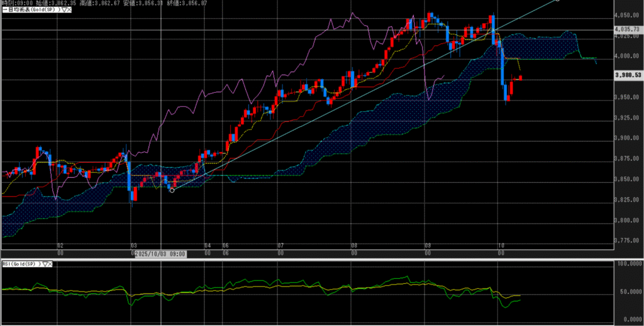Close the RSI indicator panel with X icon
The width and height of the screenshot is (644, 326).
click(x=51, y=264)
